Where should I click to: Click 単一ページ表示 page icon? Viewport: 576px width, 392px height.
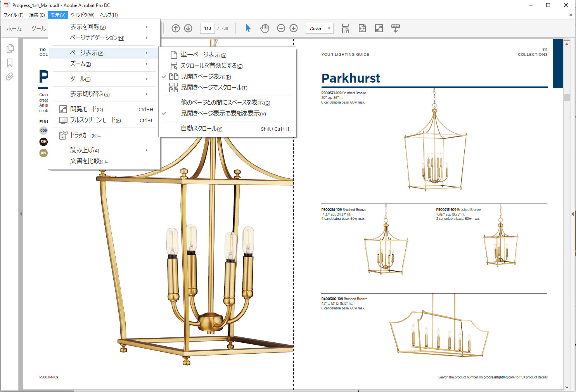tap(174, 55)
